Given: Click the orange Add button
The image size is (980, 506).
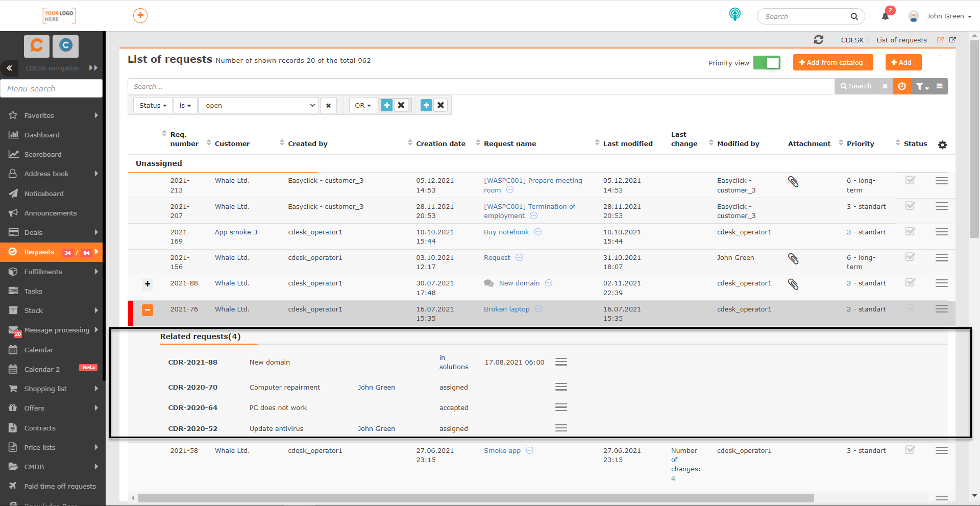Looking at the screenshot, I should tap(903, 62).
